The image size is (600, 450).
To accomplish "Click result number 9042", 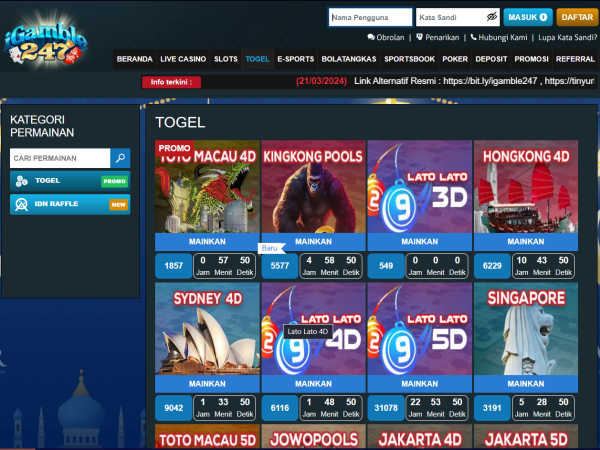I will coord(173,408).
